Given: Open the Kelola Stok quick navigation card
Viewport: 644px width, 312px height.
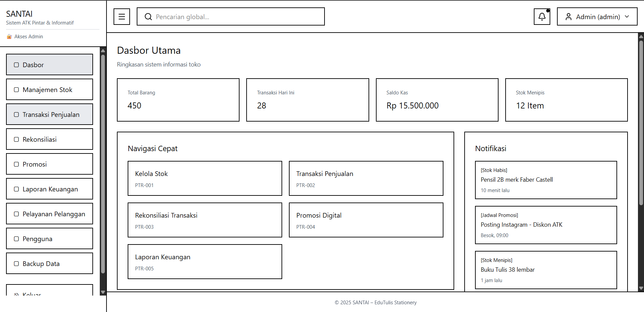Looking at the screenshot, I should [205, 178].
